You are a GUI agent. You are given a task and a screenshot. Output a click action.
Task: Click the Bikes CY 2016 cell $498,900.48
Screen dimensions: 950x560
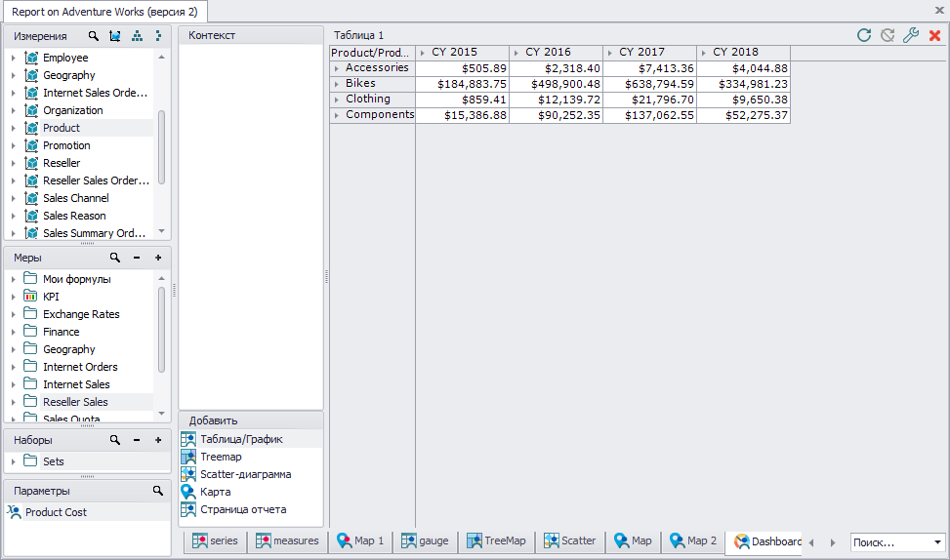(x=557, y=84)
